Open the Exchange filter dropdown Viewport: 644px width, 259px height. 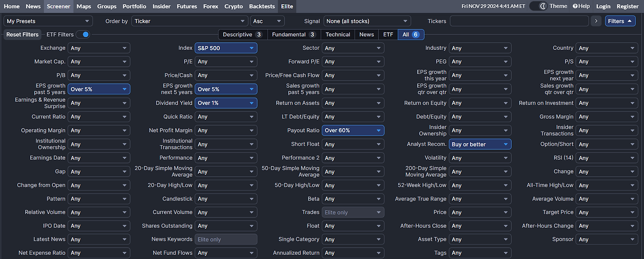pos(99,48)
